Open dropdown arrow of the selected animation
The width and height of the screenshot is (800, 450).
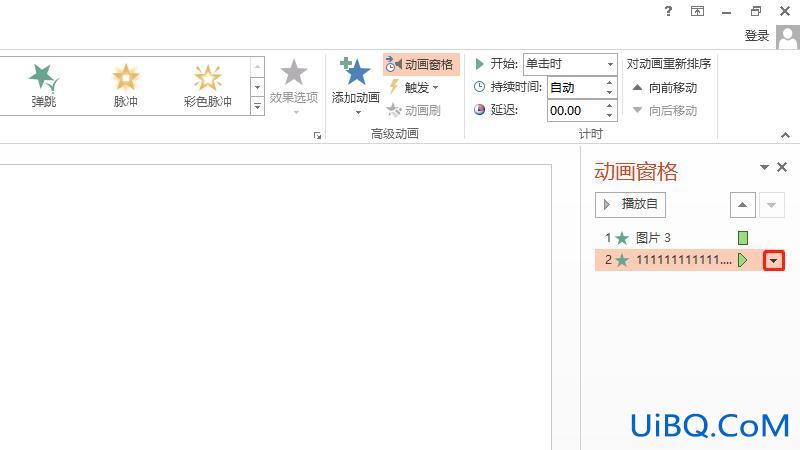(x=773, y=261)
